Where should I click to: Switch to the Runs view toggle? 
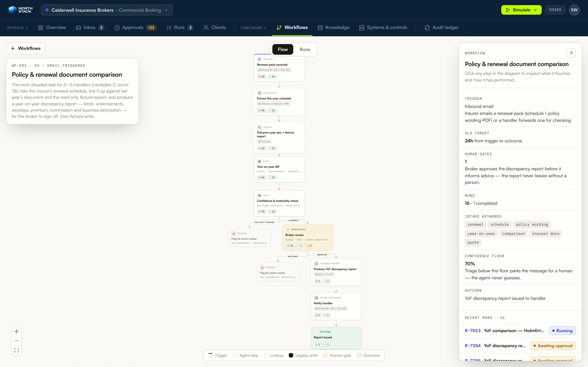(x=305, y=50)
